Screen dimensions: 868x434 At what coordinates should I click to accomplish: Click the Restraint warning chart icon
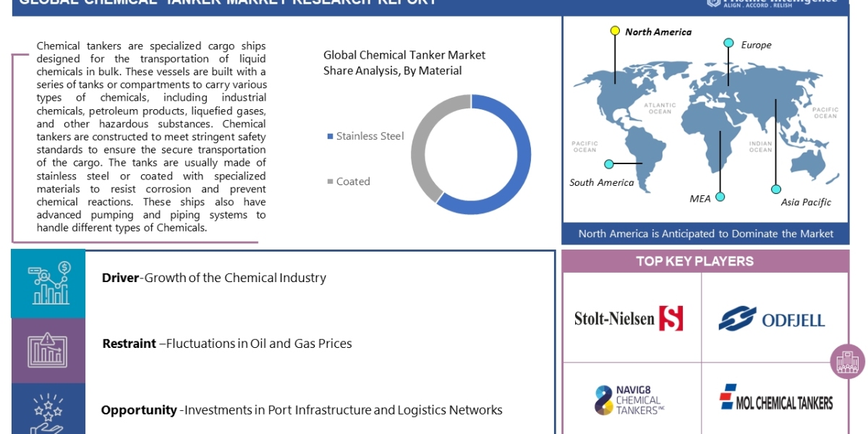[48, 350]
